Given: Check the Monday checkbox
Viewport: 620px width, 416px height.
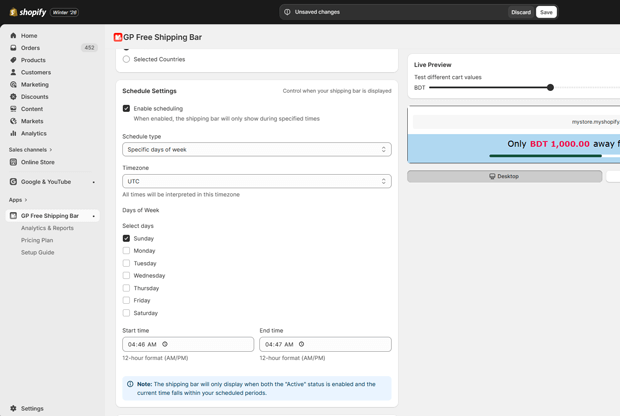Looking at the screenshot, I should pos(126,251).
